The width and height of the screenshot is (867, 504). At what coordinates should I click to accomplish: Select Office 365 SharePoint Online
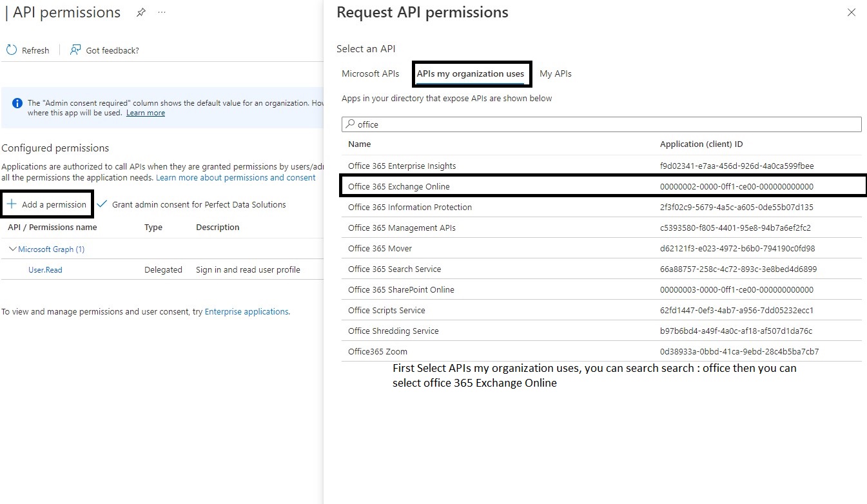[x=601, y=289]
